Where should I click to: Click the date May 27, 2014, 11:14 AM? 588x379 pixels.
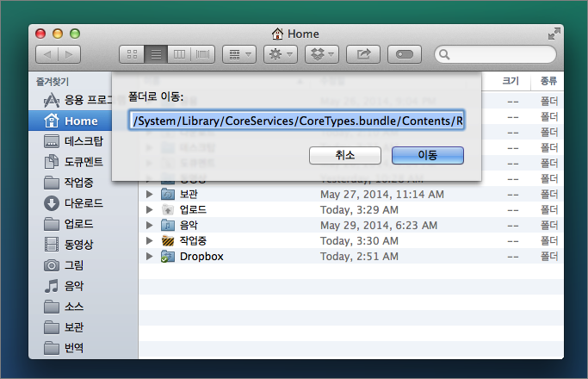pyautogui.click(x=382, y=194)
